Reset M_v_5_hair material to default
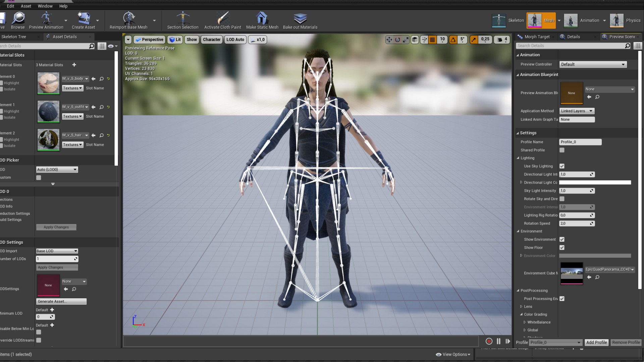 108,135
